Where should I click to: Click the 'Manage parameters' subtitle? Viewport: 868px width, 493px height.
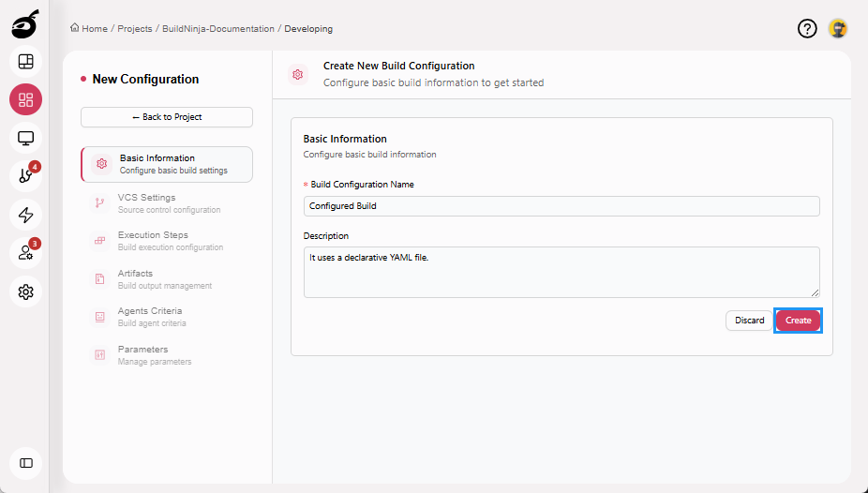click(x=155, y=361)
